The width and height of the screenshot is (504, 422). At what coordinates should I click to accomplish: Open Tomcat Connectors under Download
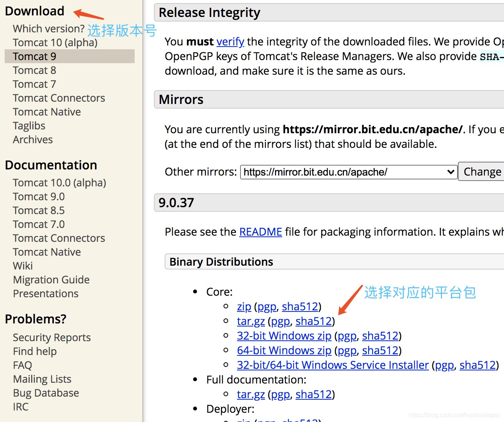pos(59,98)
